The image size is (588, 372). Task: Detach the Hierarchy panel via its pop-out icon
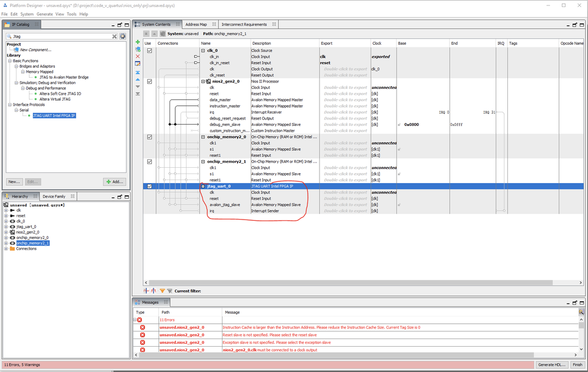pos(119,197)
